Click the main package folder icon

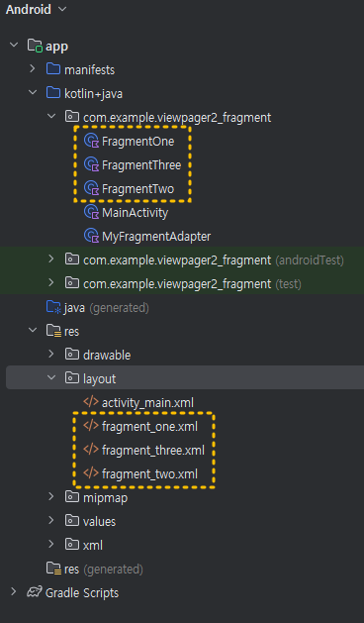[72, 117]
